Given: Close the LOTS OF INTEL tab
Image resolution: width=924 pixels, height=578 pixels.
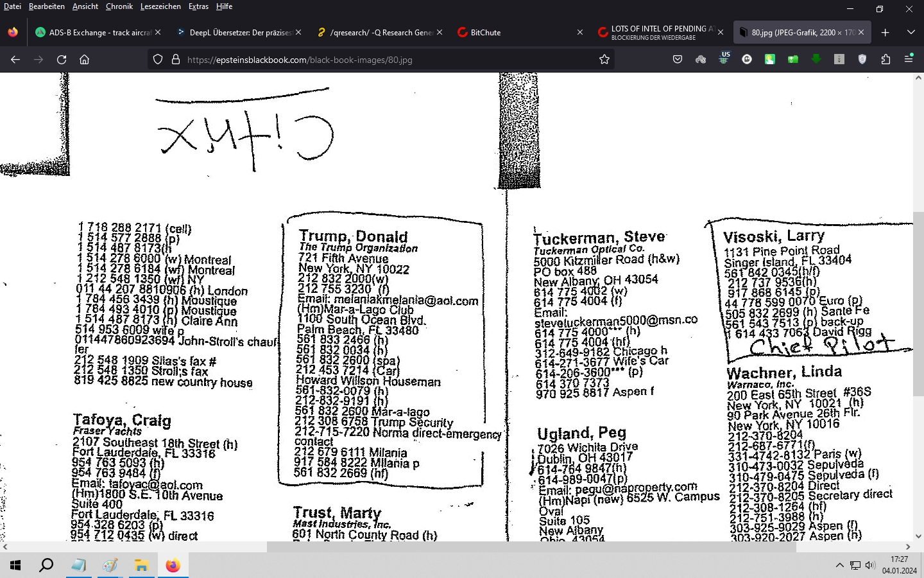Looking at the screenshot, I should (x=721, y=32).
